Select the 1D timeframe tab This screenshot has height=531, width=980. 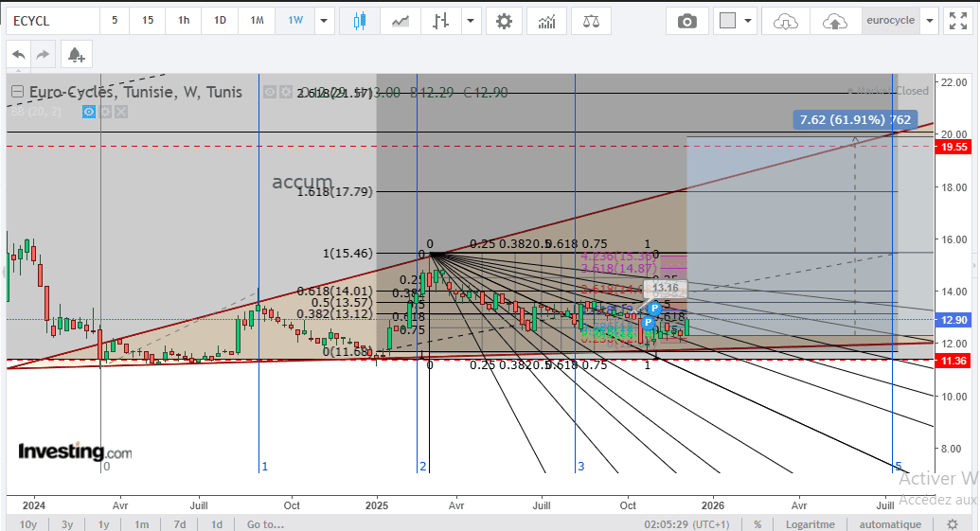click(x=220, y=21)
